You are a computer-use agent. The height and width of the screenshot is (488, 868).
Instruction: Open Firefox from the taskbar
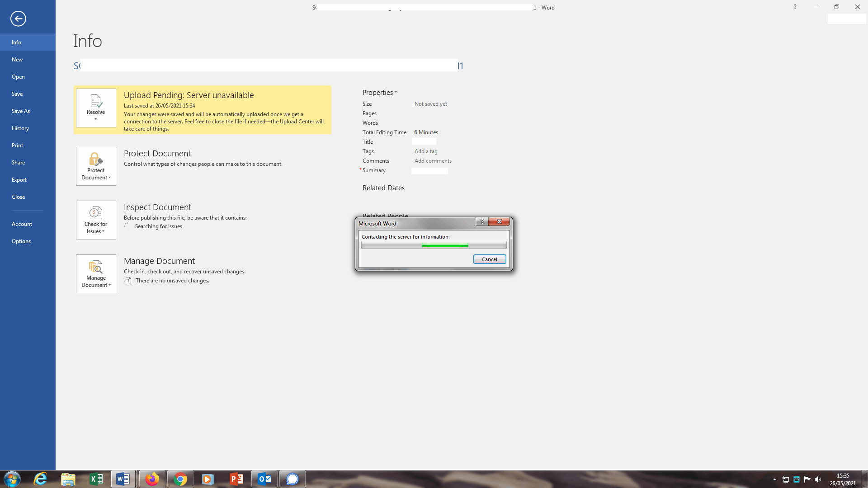coord(152,479)
